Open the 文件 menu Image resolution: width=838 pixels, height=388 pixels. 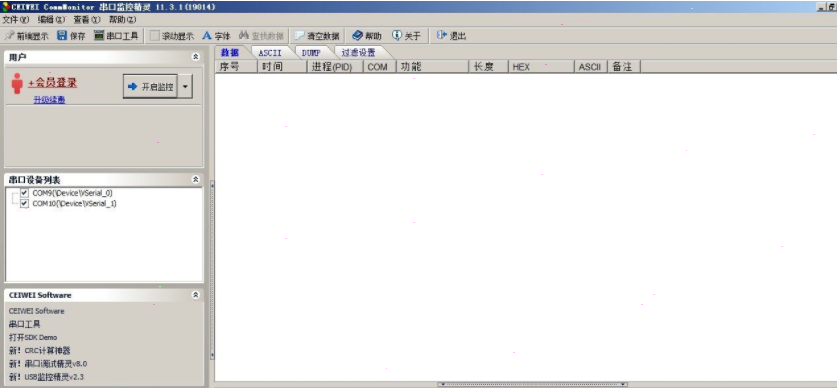coord(15,20)
